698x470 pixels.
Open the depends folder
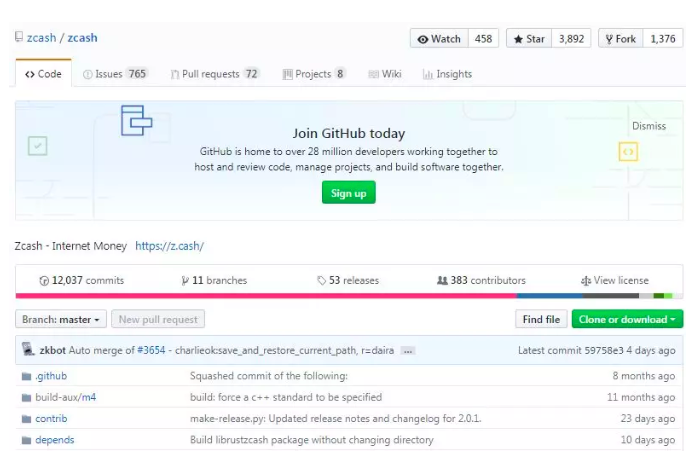(x=55, y=440)
